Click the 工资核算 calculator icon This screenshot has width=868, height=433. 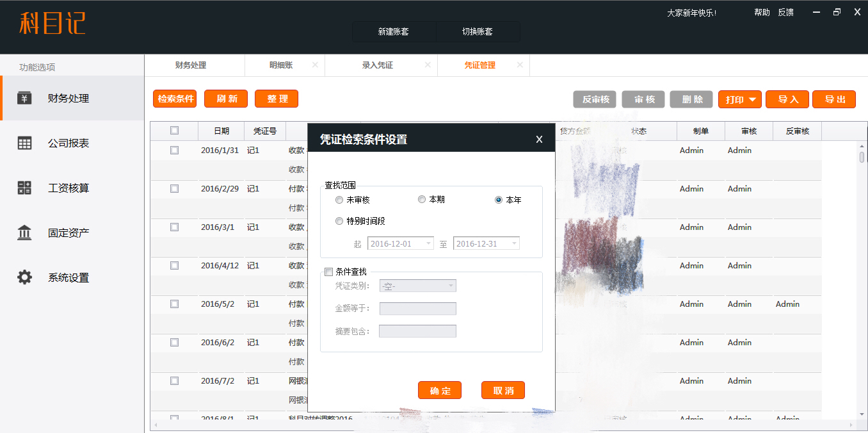tap(24, 188)
